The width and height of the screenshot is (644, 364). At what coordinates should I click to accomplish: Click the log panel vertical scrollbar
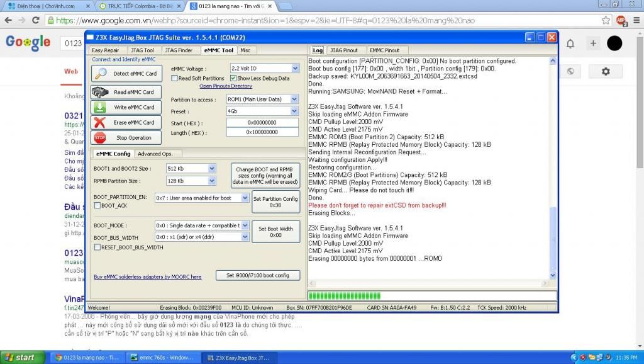(553, 168)
